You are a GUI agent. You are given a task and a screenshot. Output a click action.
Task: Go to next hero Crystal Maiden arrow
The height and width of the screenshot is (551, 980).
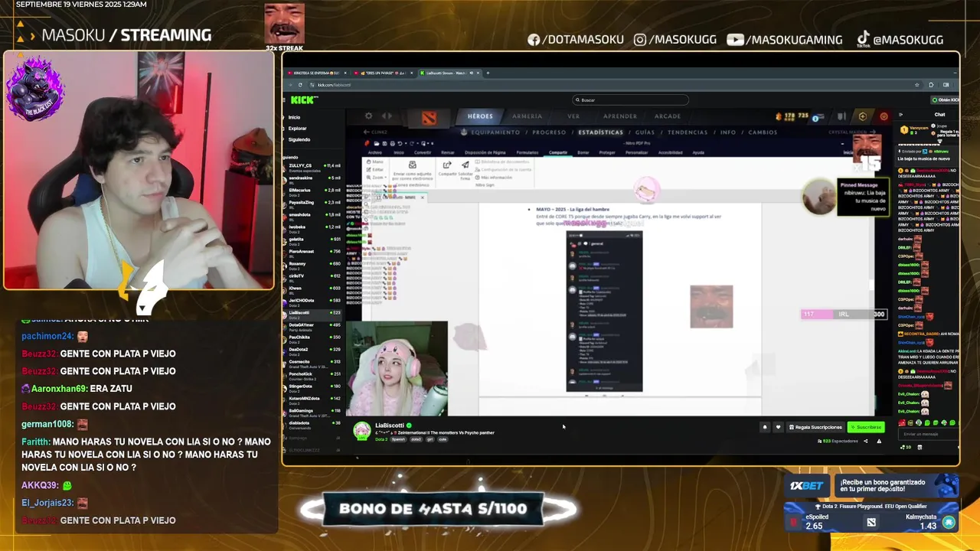[x=872, y=132]
